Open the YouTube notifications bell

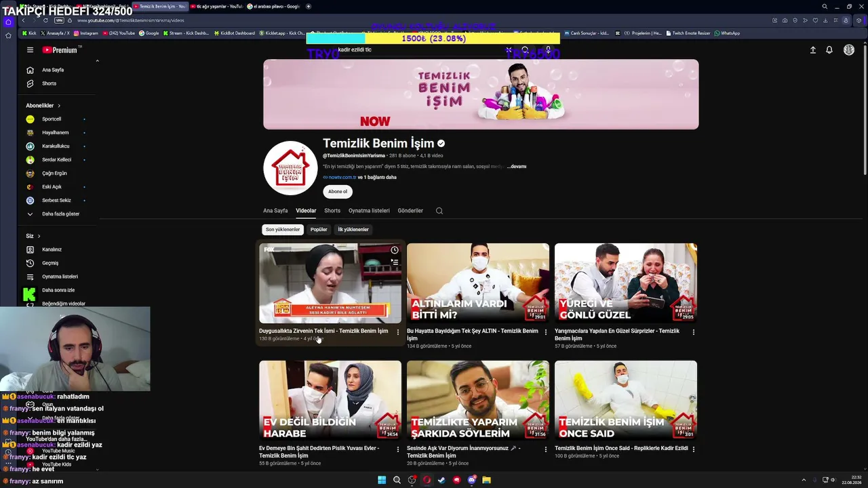[x=829, y=49]
